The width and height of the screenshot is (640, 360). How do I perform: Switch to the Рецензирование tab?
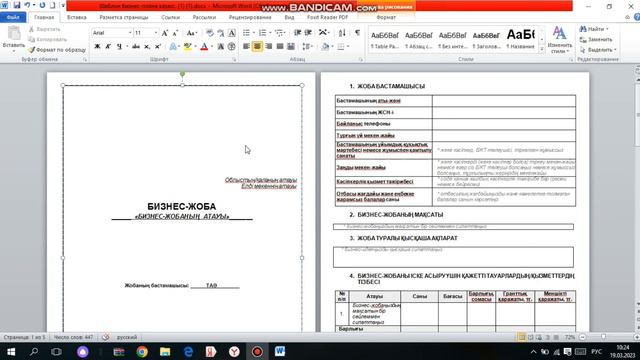click(250, 17)
